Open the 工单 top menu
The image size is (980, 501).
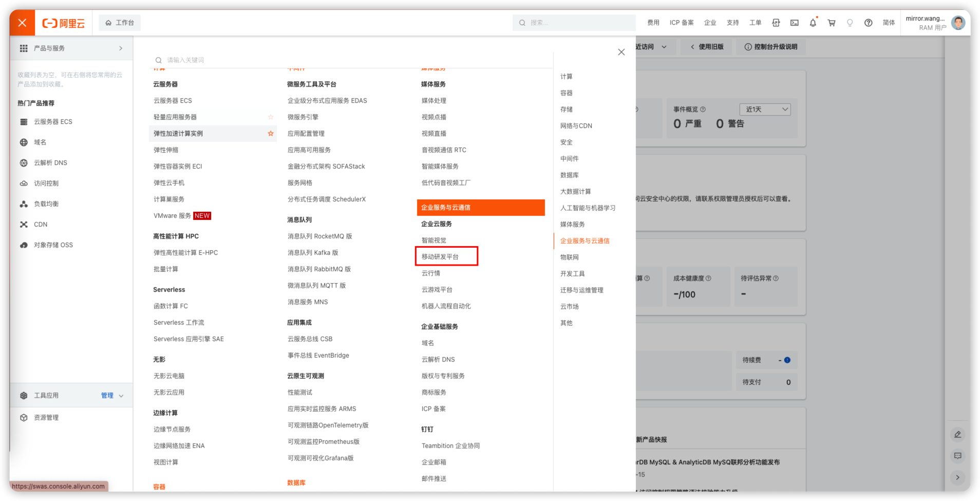point(755,23)
